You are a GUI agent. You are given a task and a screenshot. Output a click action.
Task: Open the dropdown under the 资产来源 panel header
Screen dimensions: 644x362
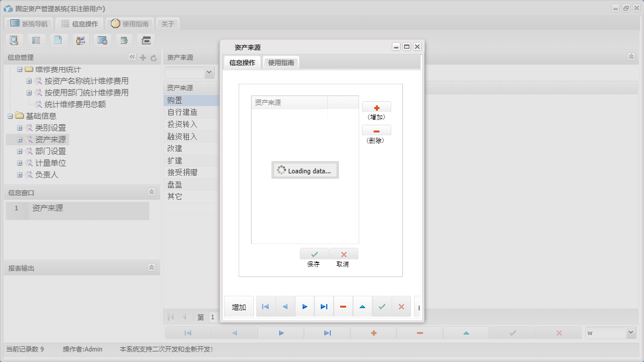[x=189, y=72]
